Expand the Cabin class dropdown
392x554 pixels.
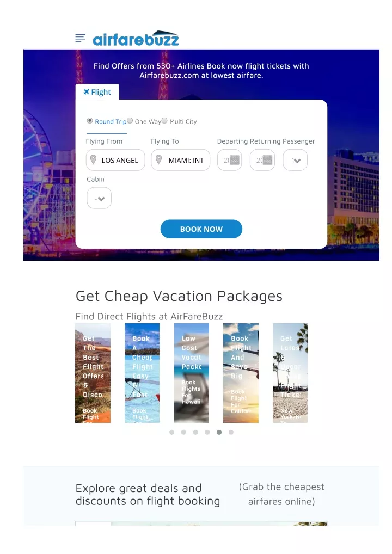(99, 198)
